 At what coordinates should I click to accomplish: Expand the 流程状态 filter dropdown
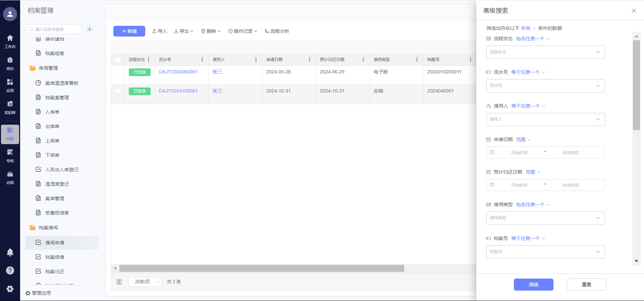click(x=545, y=52)
